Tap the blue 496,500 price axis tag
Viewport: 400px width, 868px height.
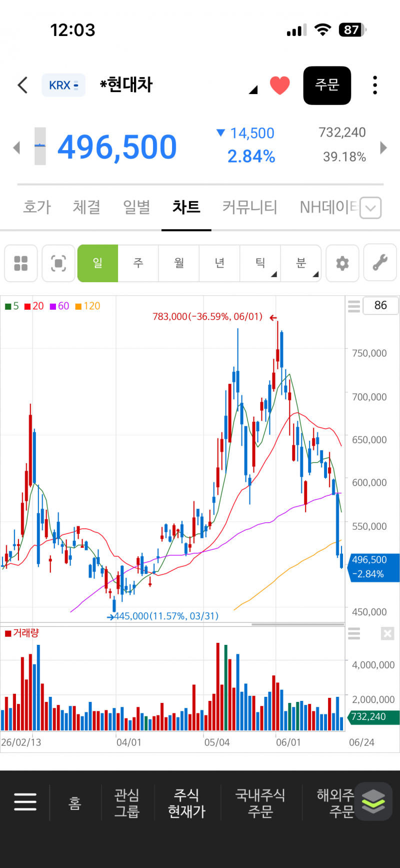(372, 567)
